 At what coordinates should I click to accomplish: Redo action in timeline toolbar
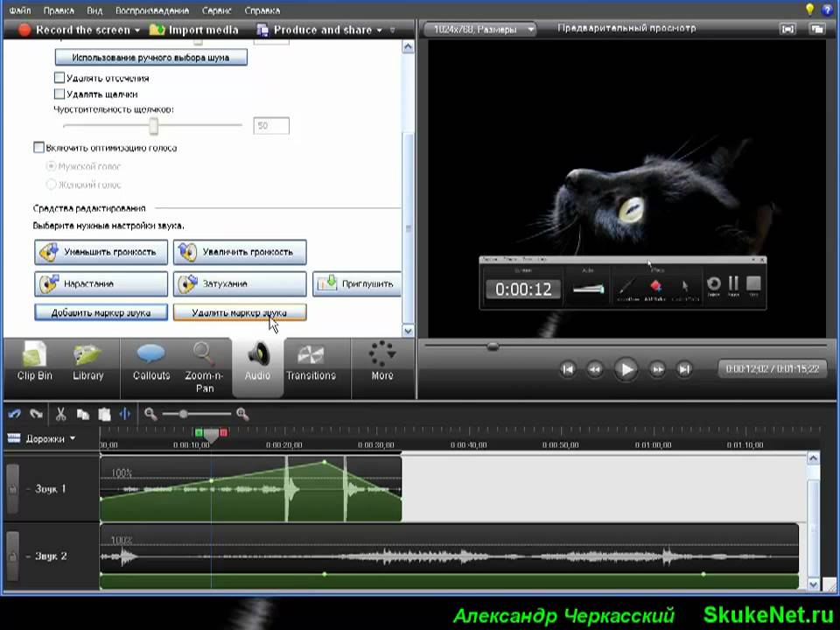click(37, 414)
